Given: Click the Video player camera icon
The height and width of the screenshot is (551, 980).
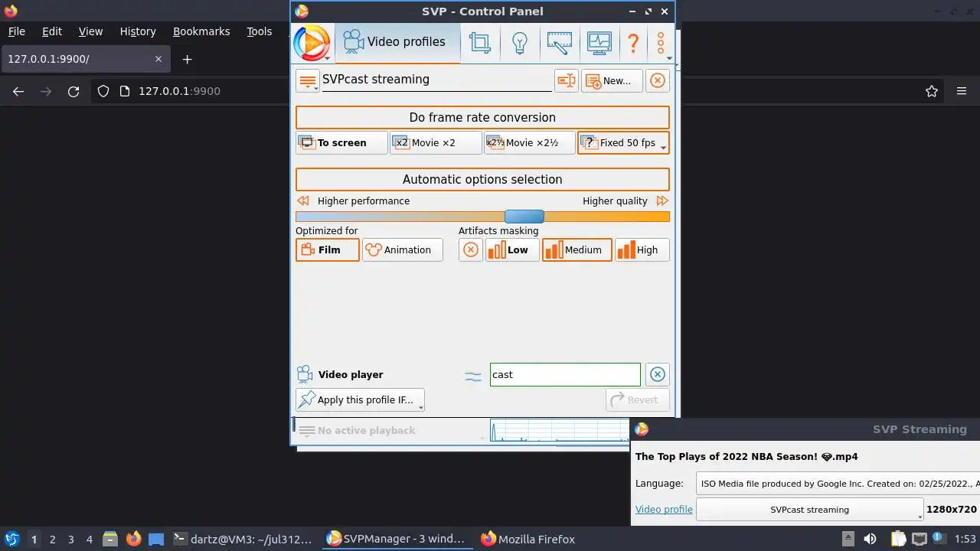Looking at the screenshot, I should 305,374.
